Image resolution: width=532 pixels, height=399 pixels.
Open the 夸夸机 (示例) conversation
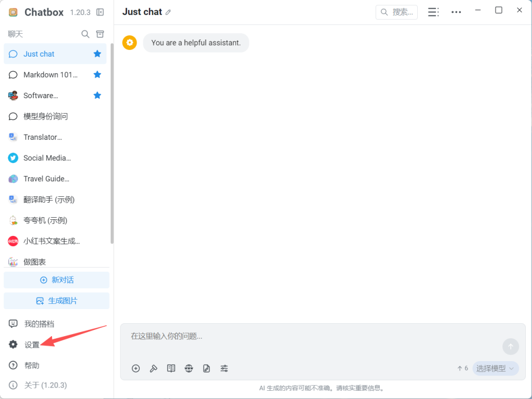pos(55,220)
